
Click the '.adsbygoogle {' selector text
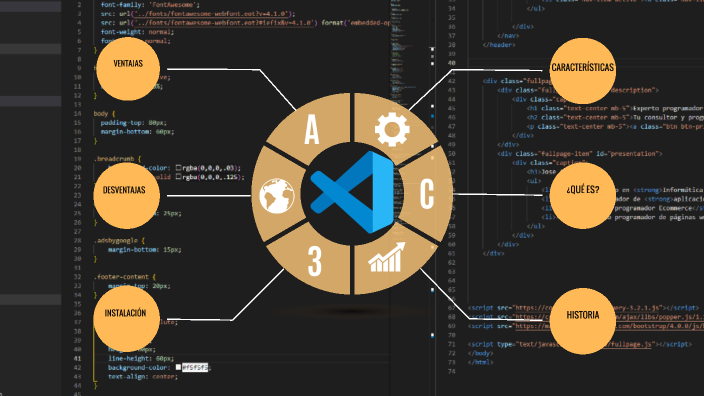[x=119, y=241]
